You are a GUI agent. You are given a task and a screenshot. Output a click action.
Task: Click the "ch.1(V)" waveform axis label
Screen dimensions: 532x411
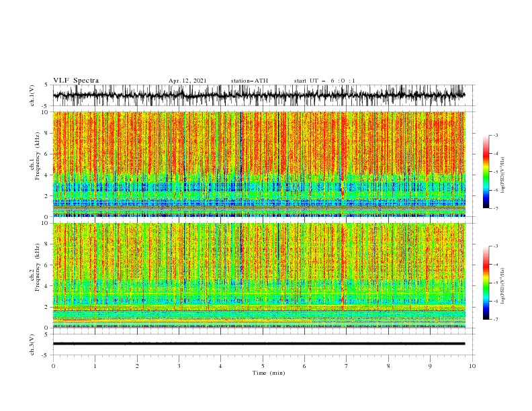(x=32, y=95)
